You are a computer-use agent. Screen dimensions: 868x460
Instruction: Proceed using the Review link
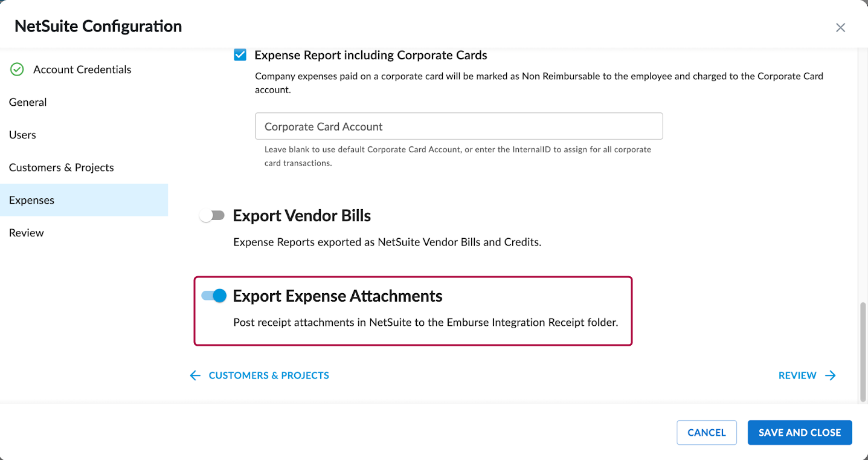[x=797, y=375]
